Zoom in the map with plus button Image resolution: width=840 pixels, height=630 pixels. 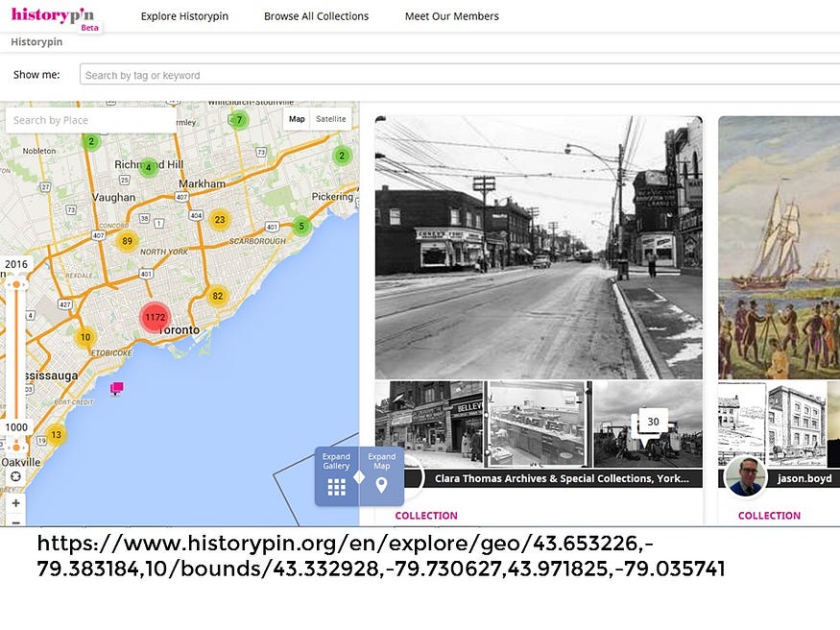pos(16,503)
